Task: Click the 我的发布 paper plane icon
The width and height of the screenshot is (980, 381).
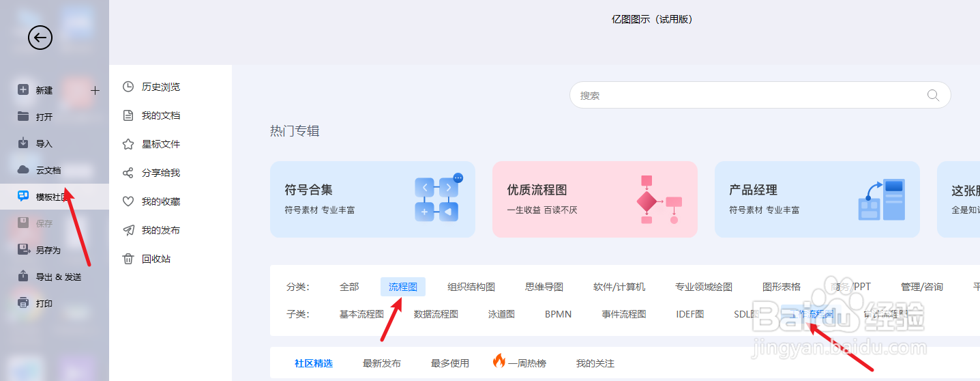Action: coord(128,230)
